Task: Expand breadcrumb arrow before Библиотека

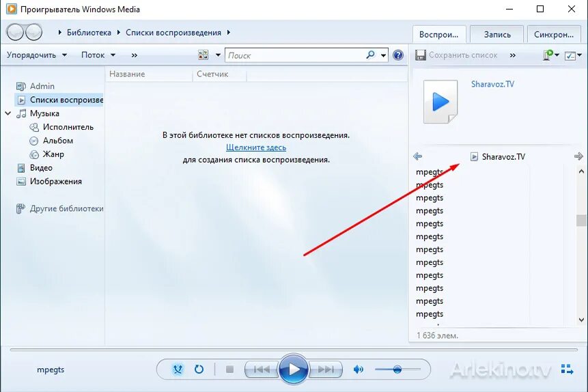Action: 59,33
